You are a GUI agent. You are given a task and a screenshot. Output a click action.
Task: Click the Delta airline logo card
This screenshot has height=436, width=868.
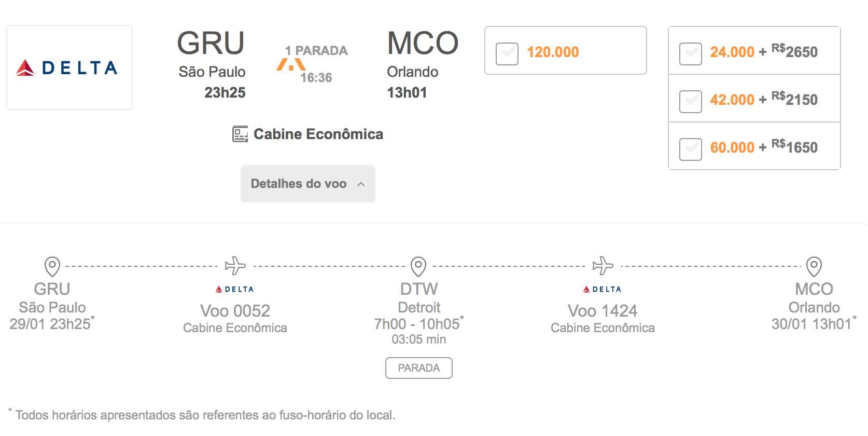pos(69,67)
